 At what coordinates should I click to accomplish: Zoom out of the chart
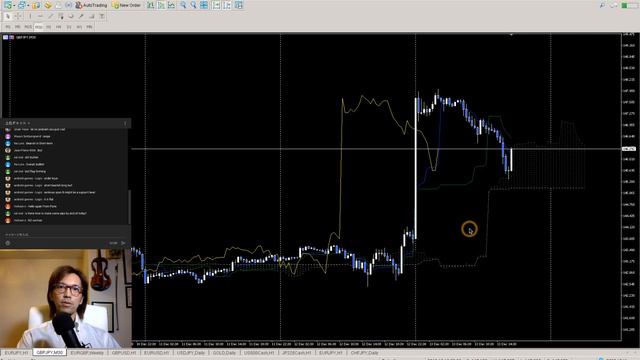pyautogui.click(x=193, y=5)
